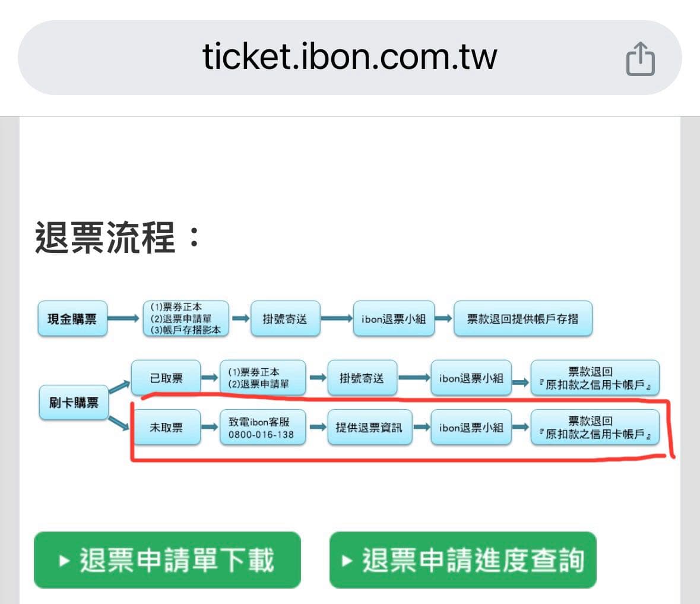Click the ibon退票小組 box in cash row
This screenshot has width=700, height=604.
[x=394, y=319]
